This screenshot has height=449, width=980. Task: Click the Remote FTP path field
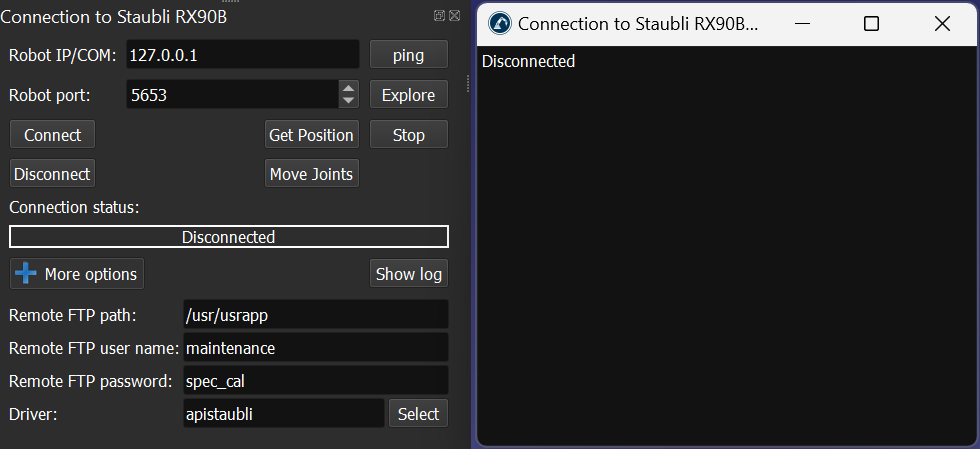pos(315,315)
